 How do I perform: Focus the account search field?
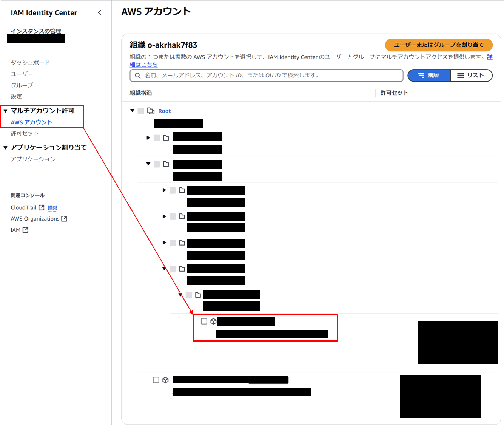[x=267, y=76]
